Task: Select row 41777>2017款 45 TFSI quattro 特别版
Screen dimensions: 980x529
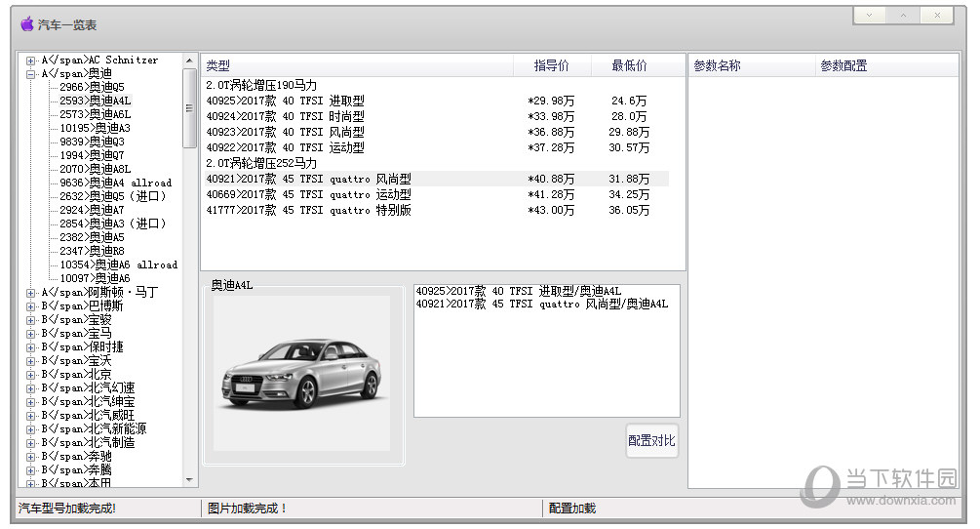Action: [x=437, y=211]
